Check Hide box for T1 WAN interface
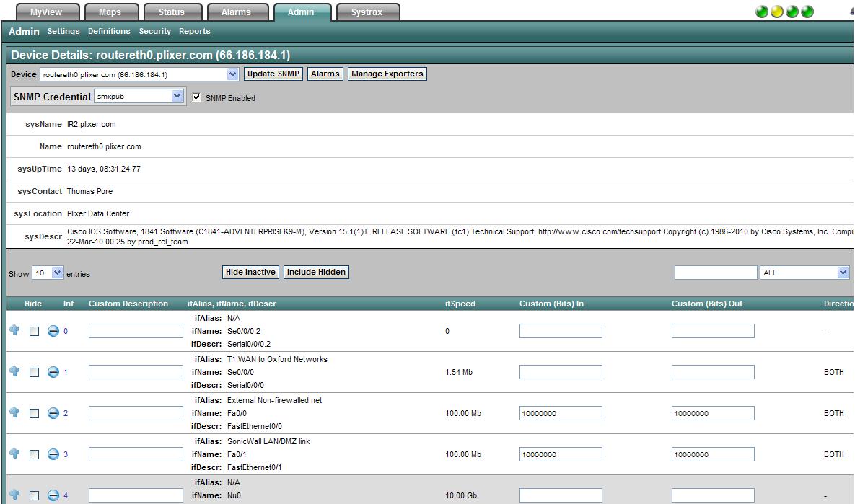 pos(34,372)
